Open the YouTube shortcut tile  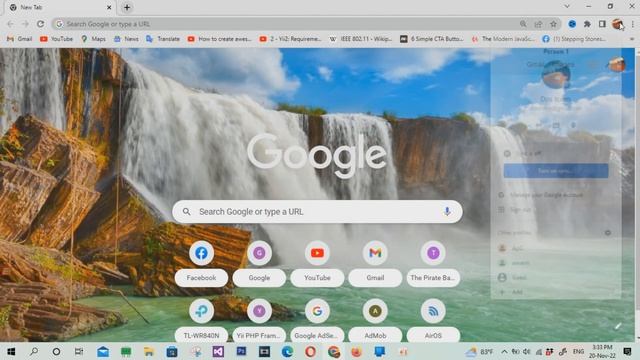click(x=317, y=263)
